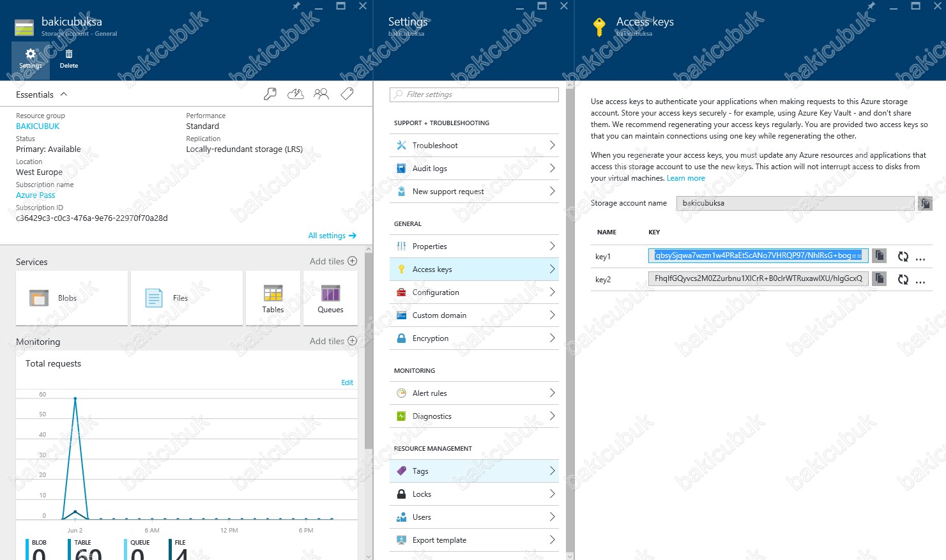Click the tag icon in Essentials bar

pyautogui.click(x=347, y=95)
